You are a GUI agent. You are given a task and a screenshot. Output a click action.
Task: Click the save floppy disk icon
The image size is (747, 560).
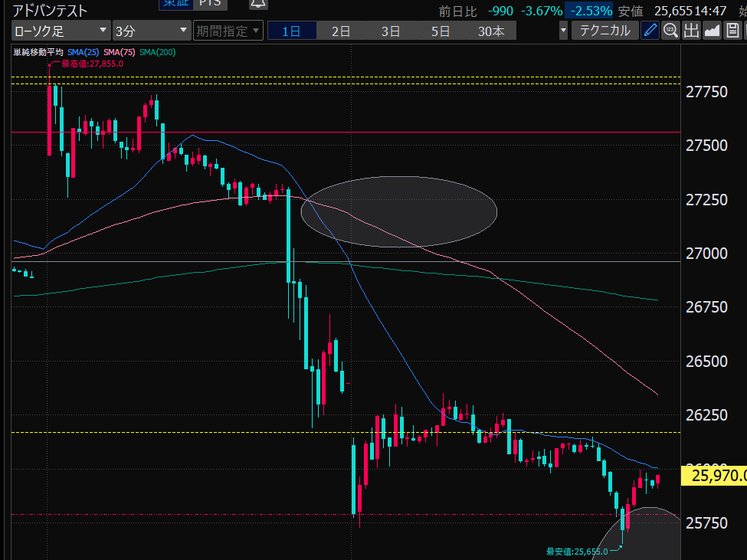tap(732, 31)
